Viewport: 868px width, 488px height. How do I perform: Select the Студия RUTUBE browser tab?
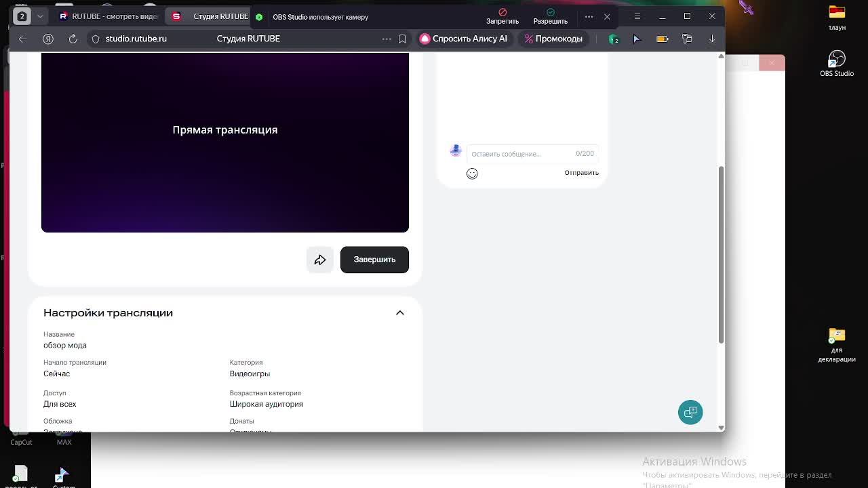[x=210, y=17]
